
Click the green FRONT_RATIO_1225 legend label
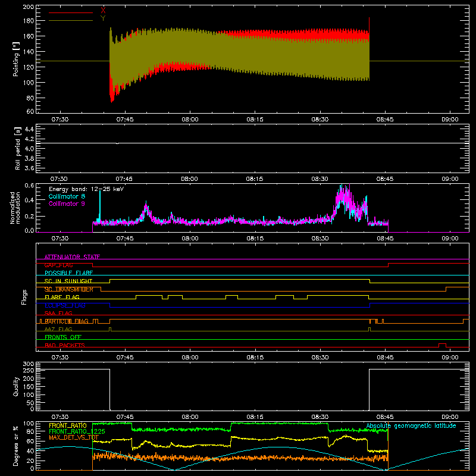77,431
